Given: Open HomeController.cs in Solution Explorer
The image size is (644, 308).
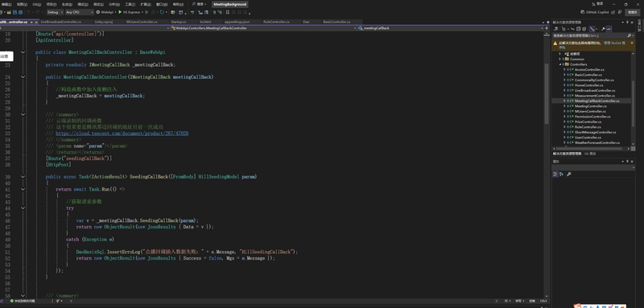Looking at the screenshot, I should click(589, 85).
